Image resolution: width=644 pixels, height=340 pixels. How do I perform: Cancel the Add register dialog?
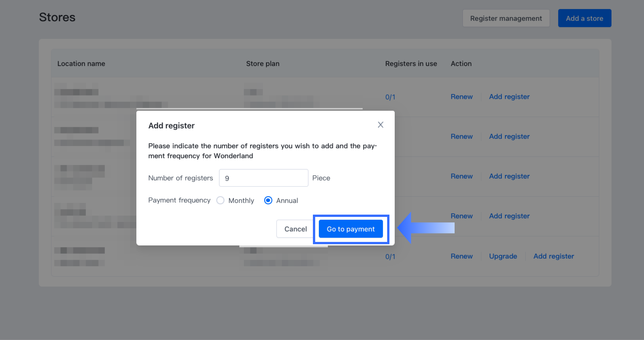coord(295,229)
